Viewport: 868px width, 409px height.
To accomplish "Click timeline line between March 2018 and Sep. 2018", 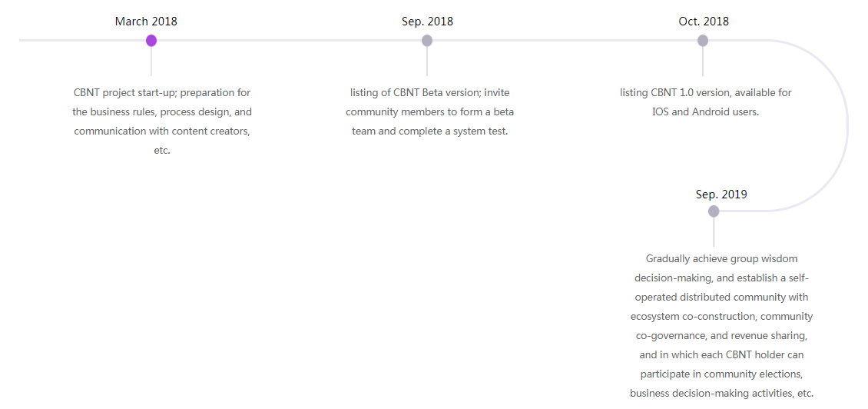I will tap(288, 41).
